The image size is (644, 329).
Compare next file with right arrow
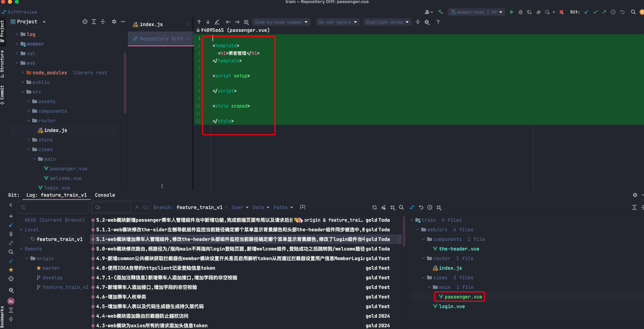[x=237, y=22]
